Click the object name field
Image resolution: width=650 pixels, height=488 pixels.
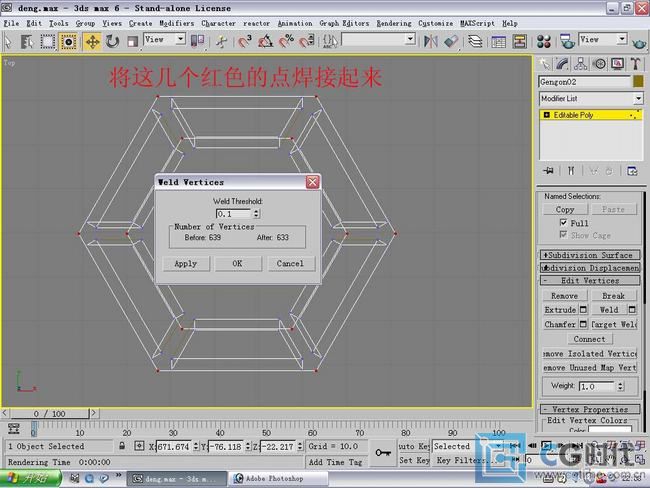point(585,82)
